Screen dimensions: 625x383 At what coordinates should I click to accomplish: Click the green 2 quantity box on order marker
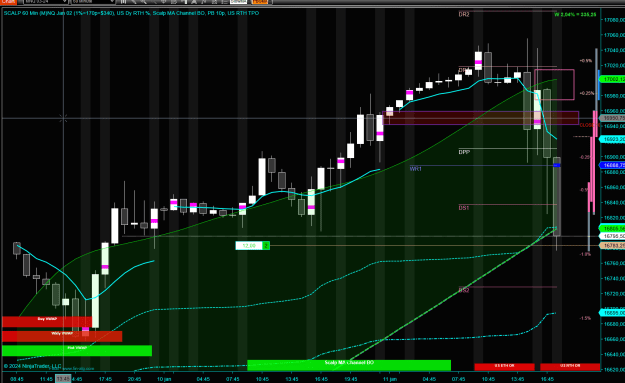coord(266,246)
